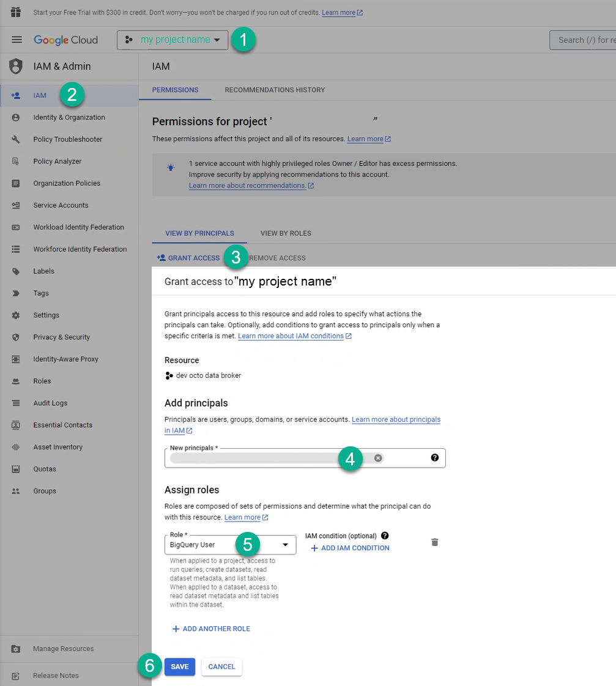Open Learn more about principals link
Viewport: 616px width, 686px height.
tap(396, 419)
